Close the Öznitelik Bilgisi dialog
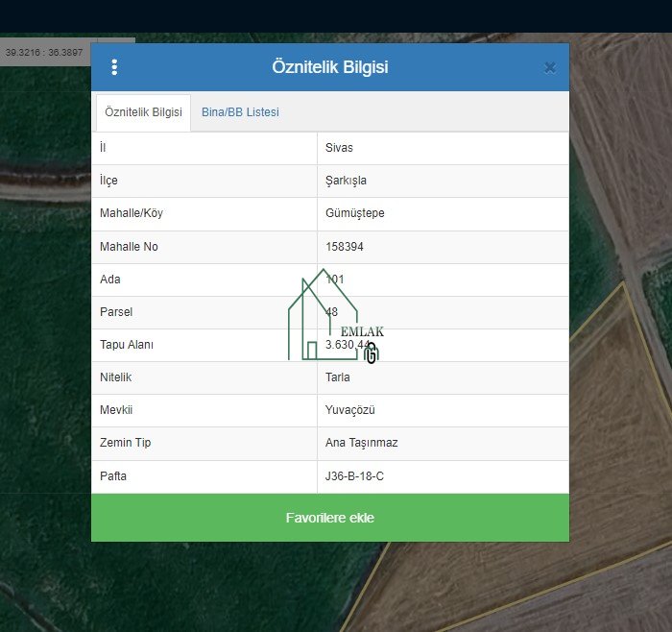672x632 pixels. click(549, 67)
